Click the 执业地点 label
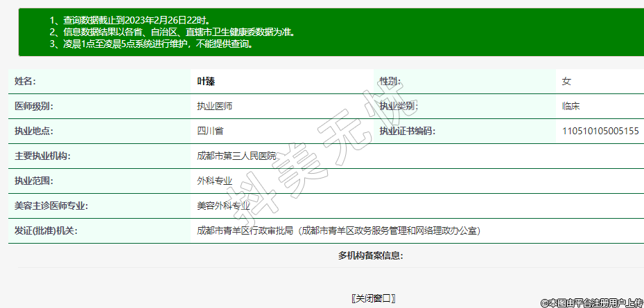This screenshot has height=308, width=644. (34, 131)
